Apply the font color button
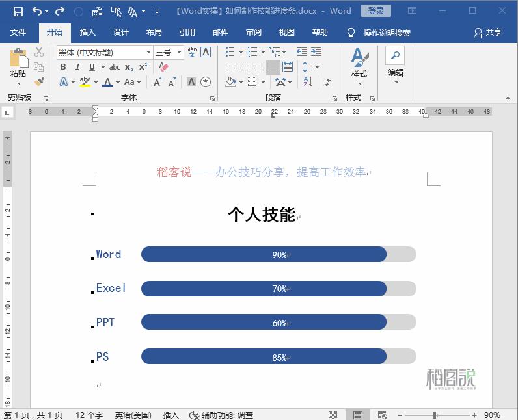 [107, 82]
